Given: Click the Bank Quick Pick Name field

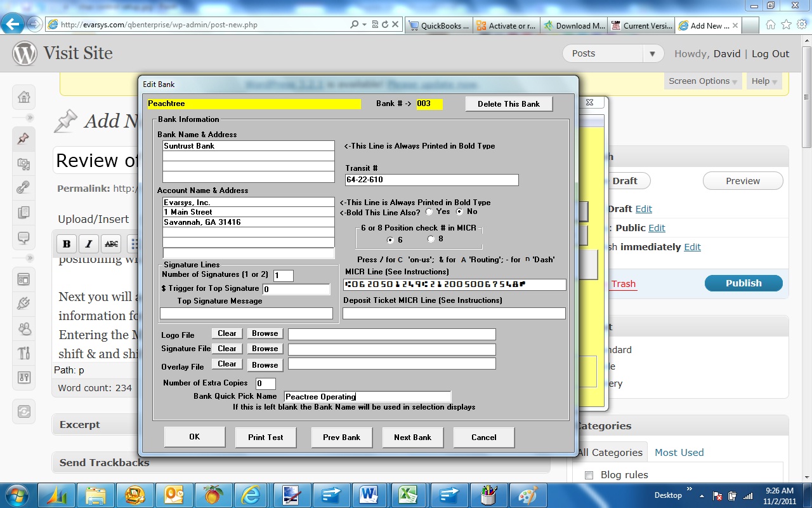Looking at the screenshot, I should pyautogui.click(x=367, y=397).
